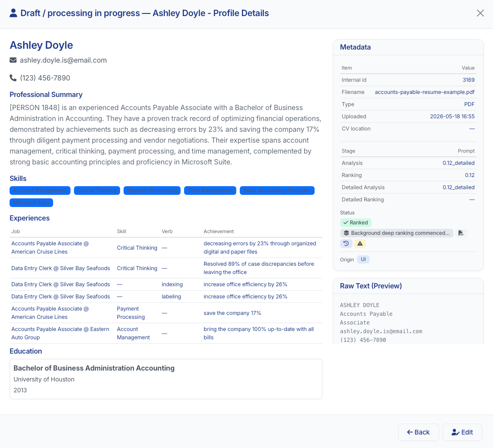This screenshot has width=493, height=448.
Task: Select the Payment Processing skill tag
Action: (152, 191)
